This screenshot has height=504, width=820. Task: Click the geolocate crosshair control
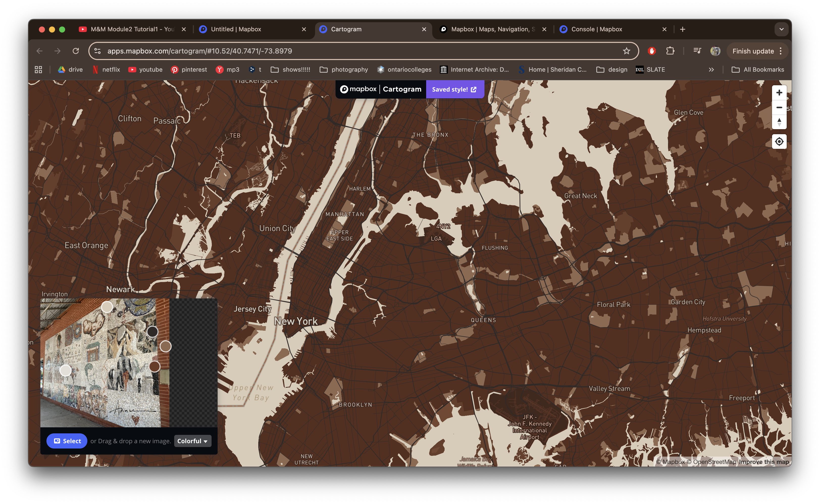[779, 141]
